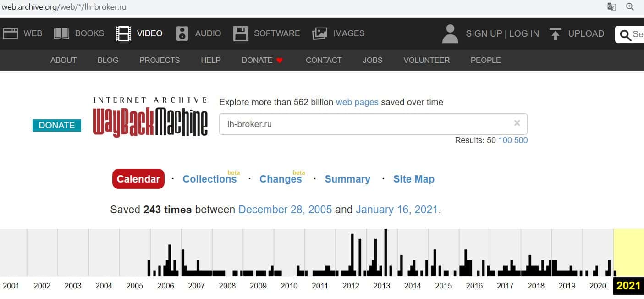Click the BOOKS text label

pos(89,33)
